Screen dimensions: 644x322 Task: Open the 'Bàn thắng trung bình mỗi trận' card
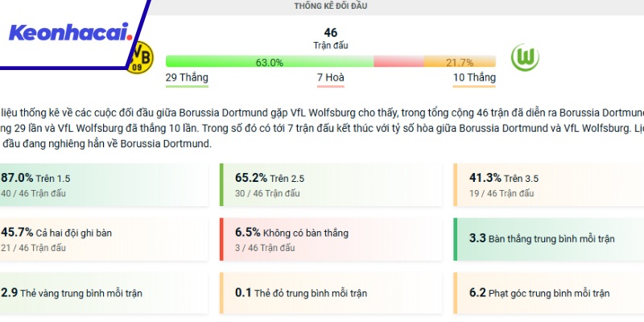tap(549, 239)
